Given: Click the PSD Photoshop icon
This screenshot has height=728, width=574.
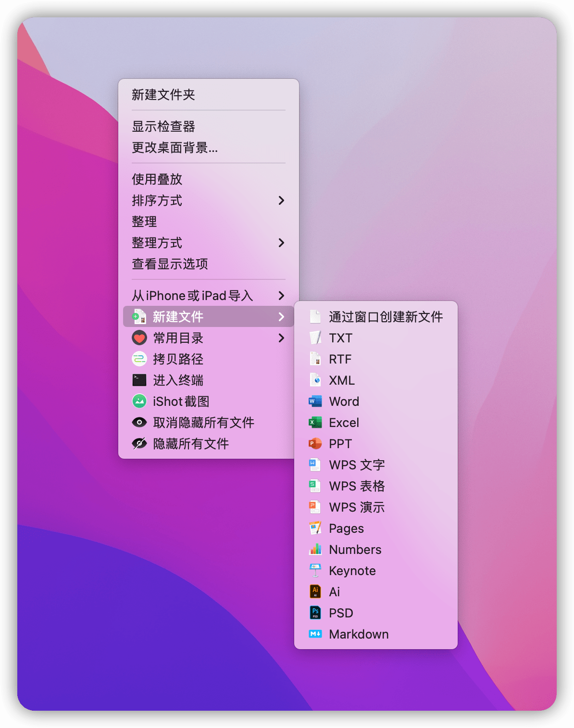Looking at the screenshot, I should point(315,613).
